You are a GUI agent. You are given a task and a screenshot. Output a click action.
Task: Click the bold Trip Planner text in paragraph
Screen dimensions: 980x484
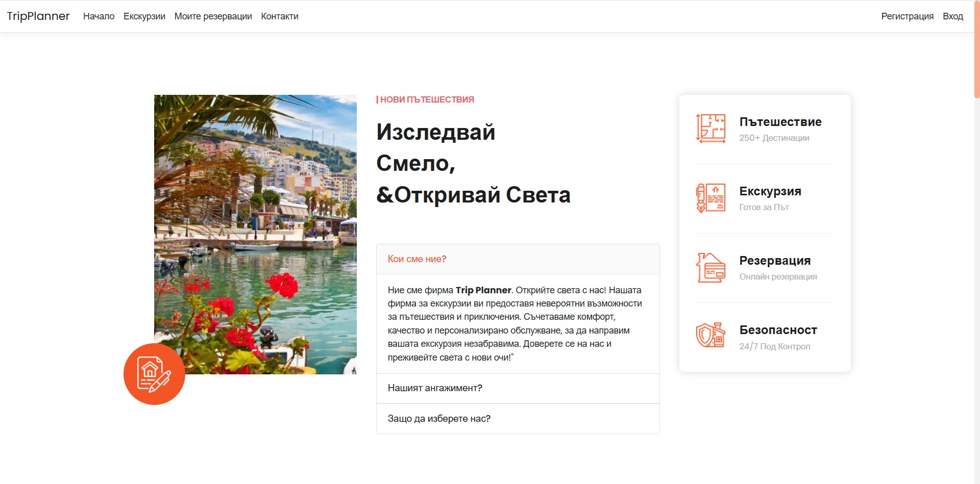(x=483, y=290)
